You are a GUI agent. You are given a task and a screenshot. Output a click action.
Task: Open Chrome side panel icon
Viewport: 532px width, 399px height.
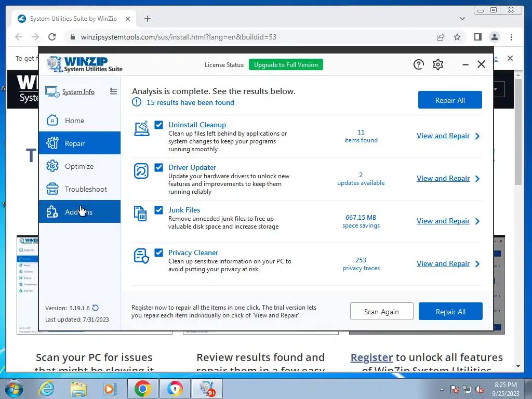478,37
